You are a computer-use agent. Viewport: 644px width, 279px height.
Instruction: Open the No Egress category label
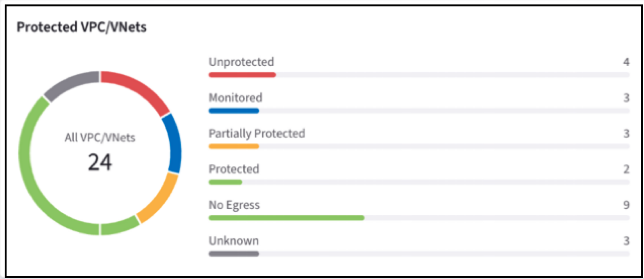234,205
